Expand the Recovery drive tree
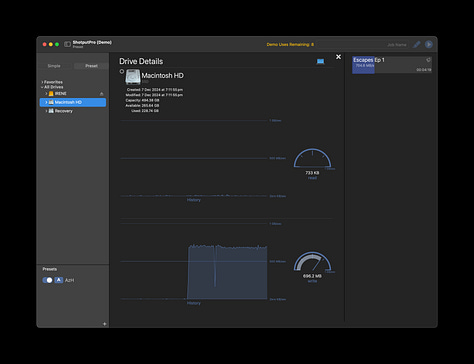Image resolution: width=474 pixels, height=364 pixels. (46, 111)
